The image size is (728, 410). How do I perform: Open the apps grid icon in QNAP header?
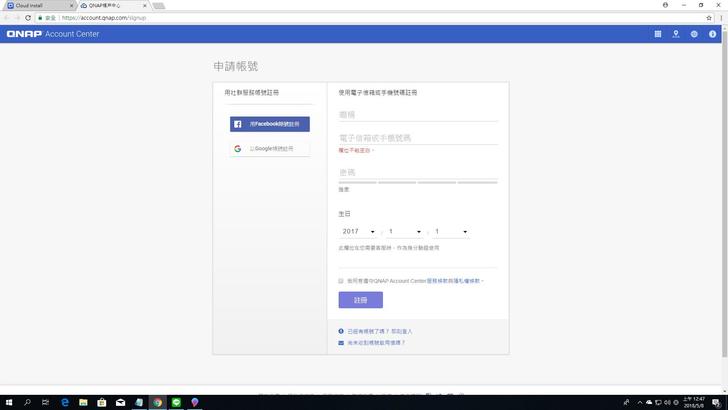tap(658, 34)
